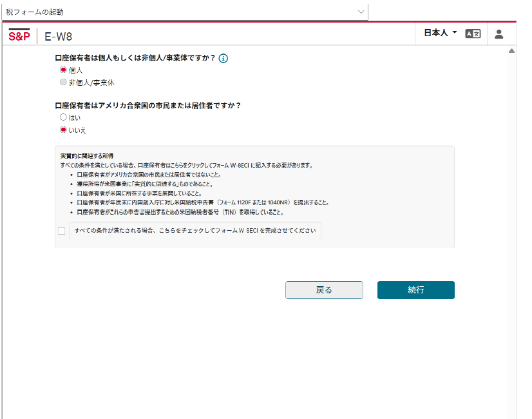Tick the W-8ECI conditions checkbox
Viewport: 532px width, 419px height.
tap(61, 231)
